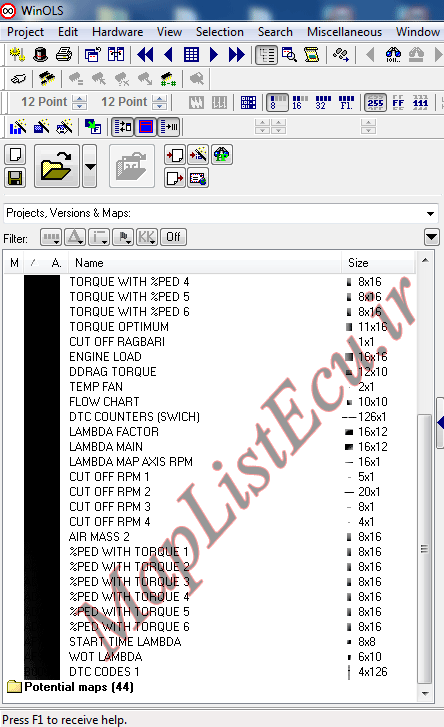Screen dimensions: 444x727
Task: Open the Selection menu
Action: tap(220, 32)
